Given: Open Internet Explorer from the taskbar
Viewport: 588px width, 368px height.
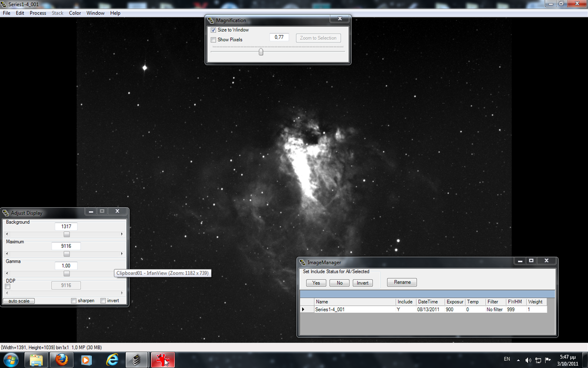Looking at the screenshot, I should click(x=112, y=359).
